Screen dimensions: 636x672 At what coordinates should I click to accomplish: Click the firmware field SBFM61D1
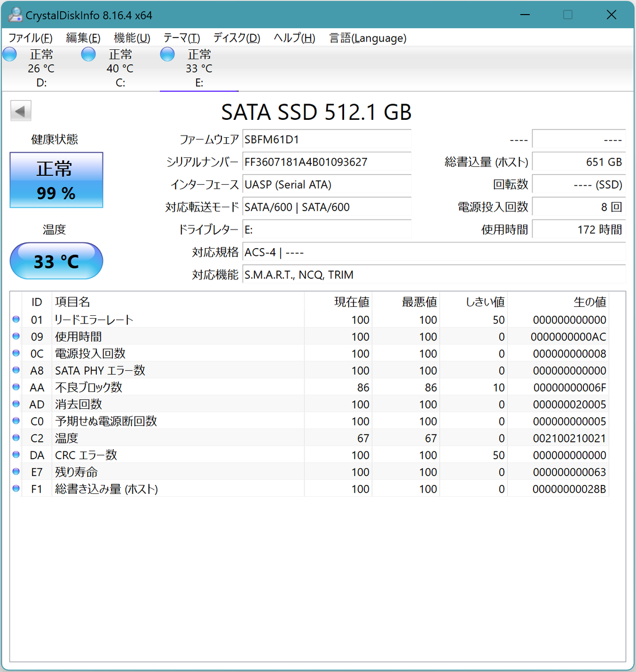tap(327, 139)
